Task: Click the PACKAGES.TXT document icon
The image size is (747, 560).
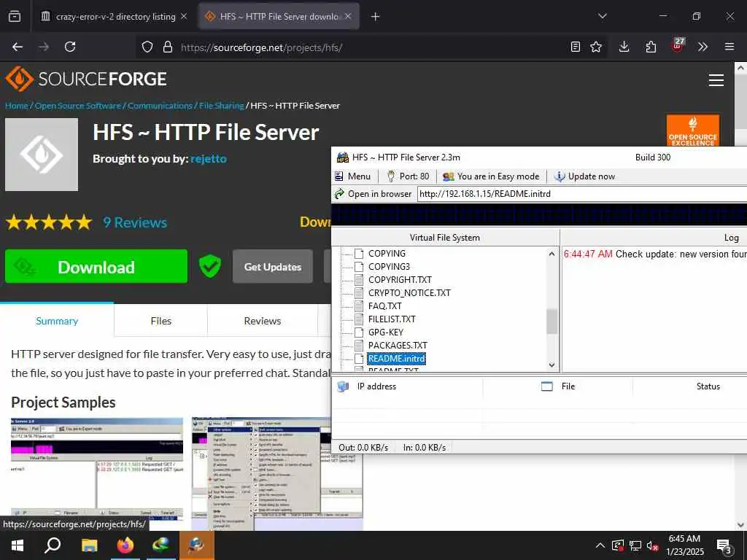Action: point(359,345)
